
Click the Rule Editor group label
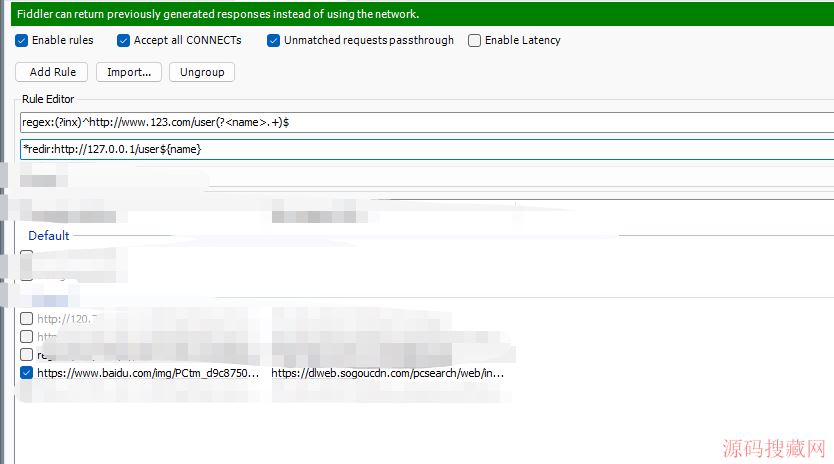[48, 99]
